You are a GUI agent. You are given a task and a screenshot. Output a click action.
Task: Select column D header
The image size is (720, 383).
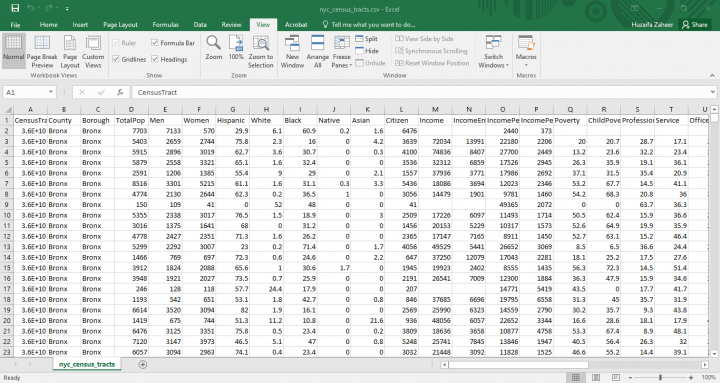[131, 109]
